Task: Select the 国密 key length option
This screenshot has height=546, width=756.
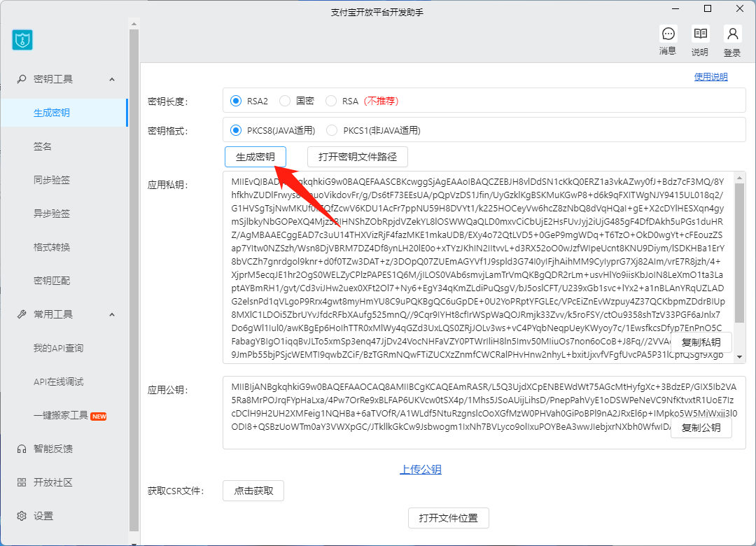Action: coord(285,101)
